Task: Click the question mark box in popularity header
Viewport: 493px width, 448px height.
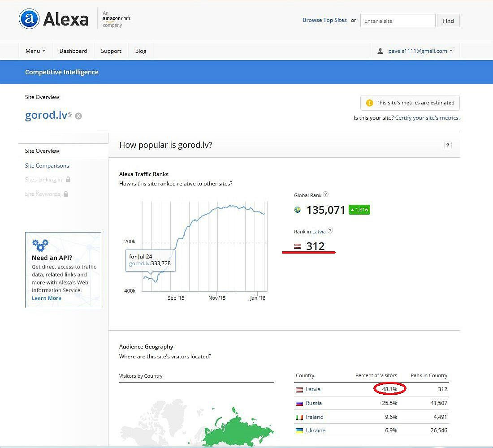Action: 447,145
